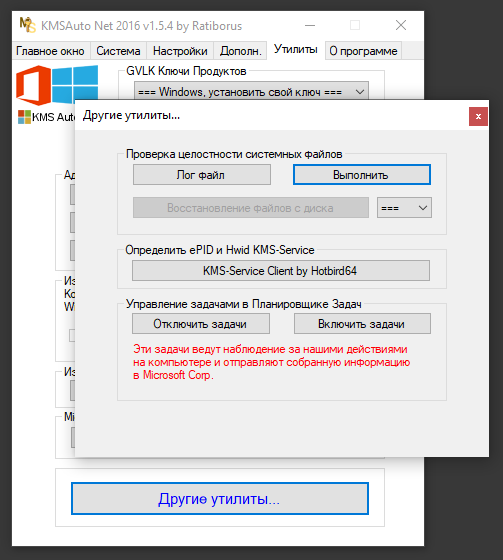Open the === disk selection dropdown
This screenshot has height=560, width=503.
[404, 208]
